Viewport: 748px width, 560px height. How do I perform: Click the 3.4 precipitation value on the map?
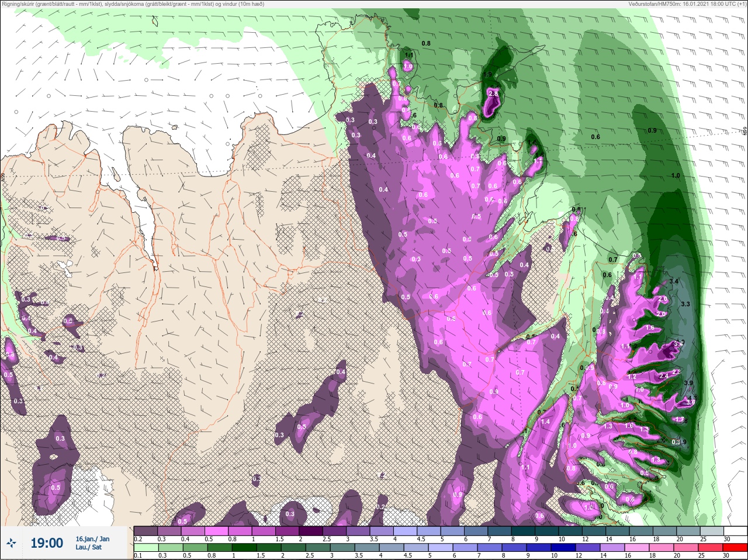pos(673,282)
